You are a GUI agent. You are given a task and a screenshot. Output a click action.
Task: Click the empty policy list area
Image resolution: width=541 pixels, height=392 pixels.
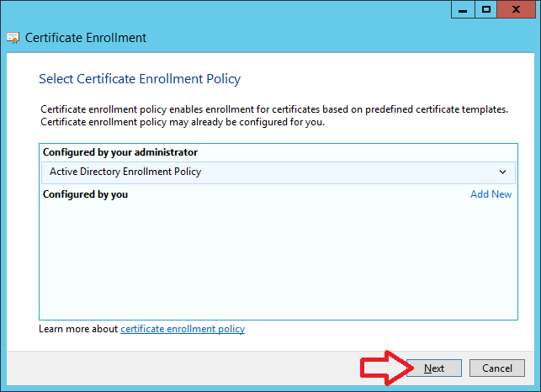pyautogui.click(x=278, y=261)
